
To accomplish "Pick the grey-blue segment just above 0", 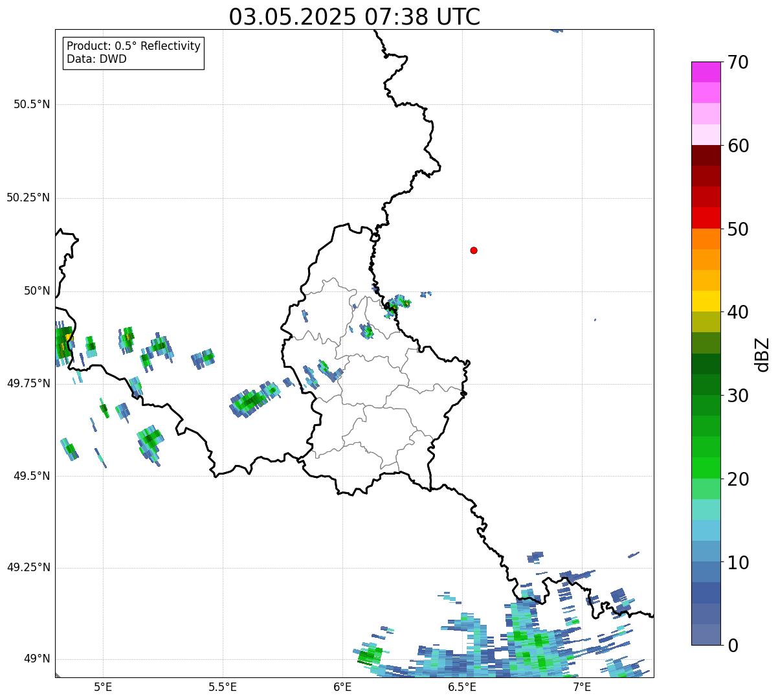I will pos(706,635).
